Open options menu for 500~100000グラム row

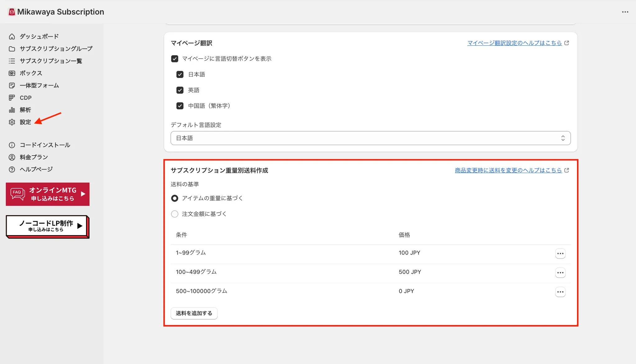(560, 292)
